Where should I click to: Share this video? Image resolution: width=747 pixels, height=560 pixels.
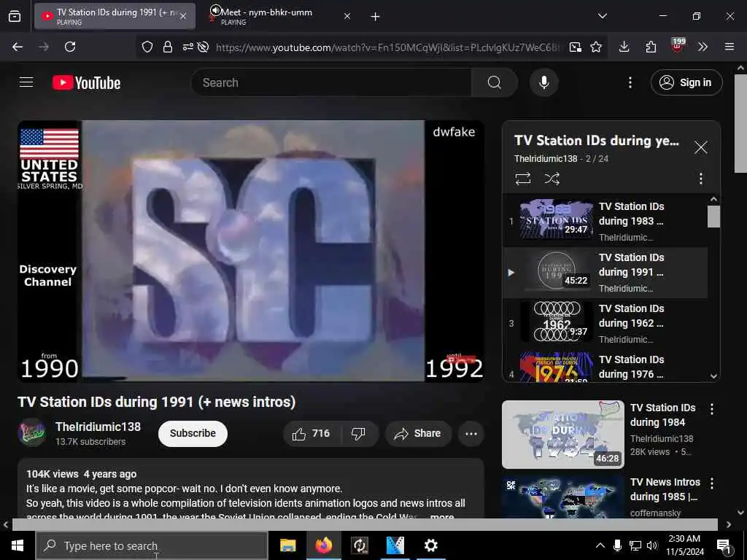418,433
